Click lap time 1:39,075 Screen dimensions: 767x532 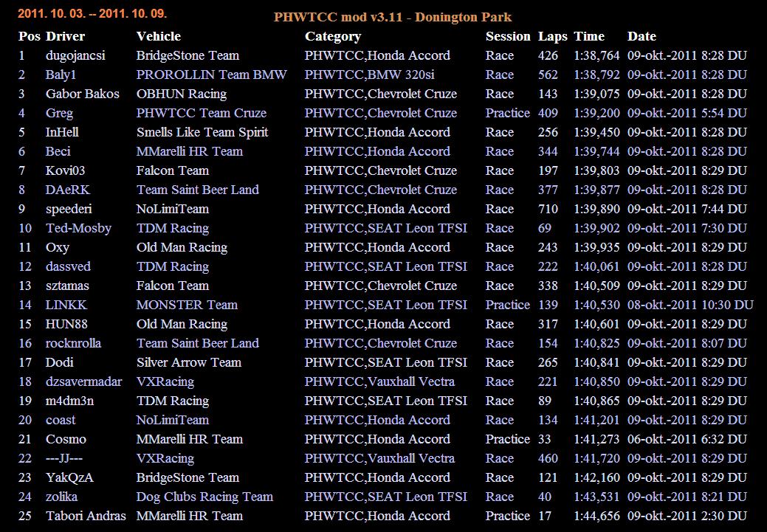(596, 94)
